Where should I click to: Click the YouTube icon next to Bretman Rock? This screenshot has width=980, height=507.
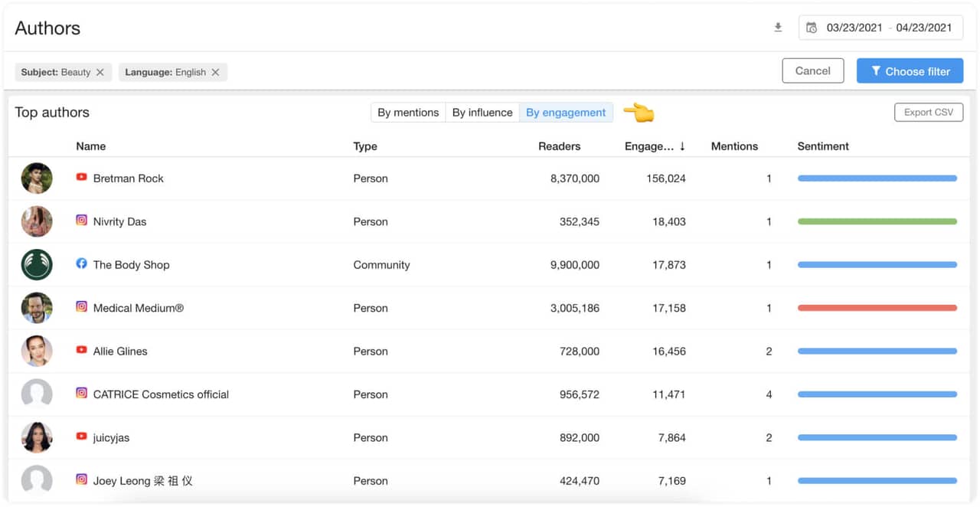(81, 178)
